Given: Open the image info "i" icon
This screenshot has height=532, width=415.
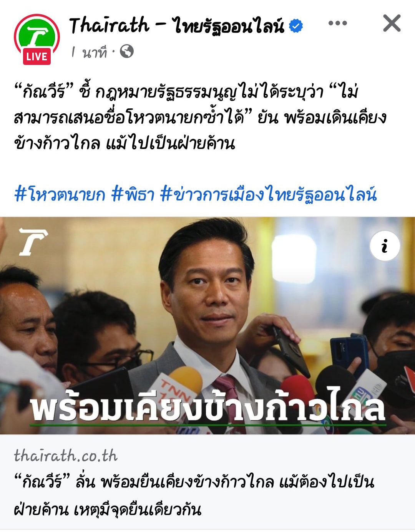Looking at the screenshot, I should click(385, 246).
